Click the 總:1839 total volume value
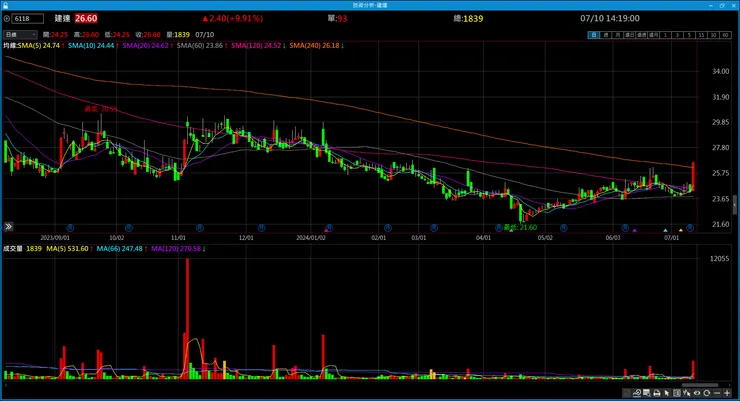 point(468,19)
